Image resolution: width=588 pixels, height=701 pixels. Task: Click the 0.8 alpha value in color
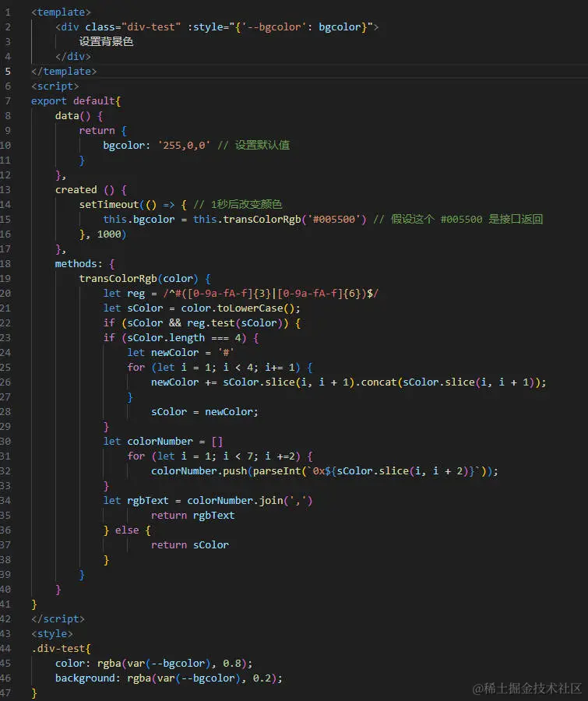pyautogui.click(x=231, y=664)
